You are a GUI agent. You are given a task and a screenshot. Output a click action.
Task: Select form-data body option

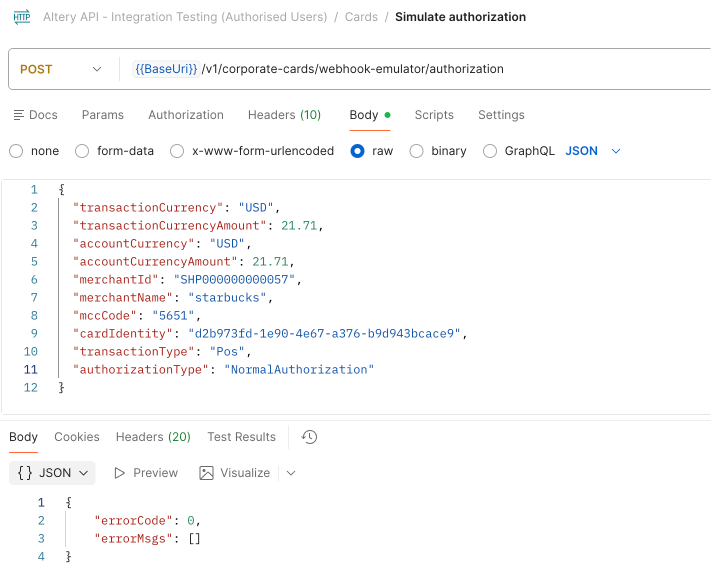tap(82, 151)
